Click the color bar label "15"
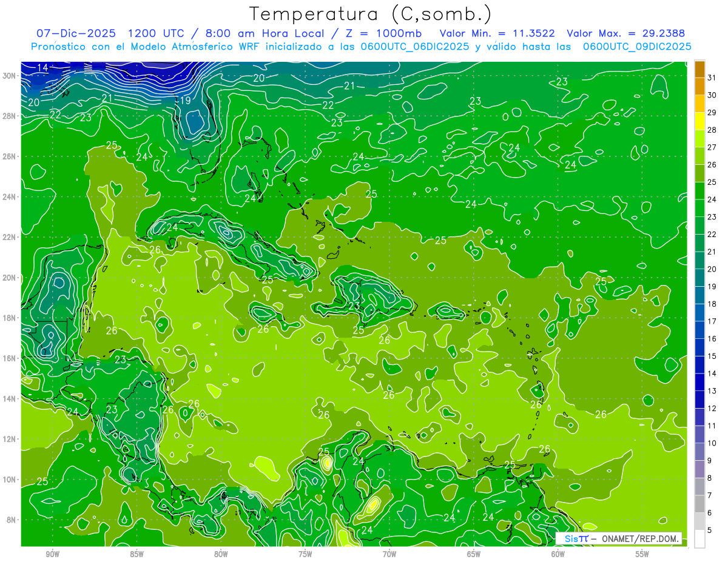Viewport: 728px width, 562px height. [712, 356]
